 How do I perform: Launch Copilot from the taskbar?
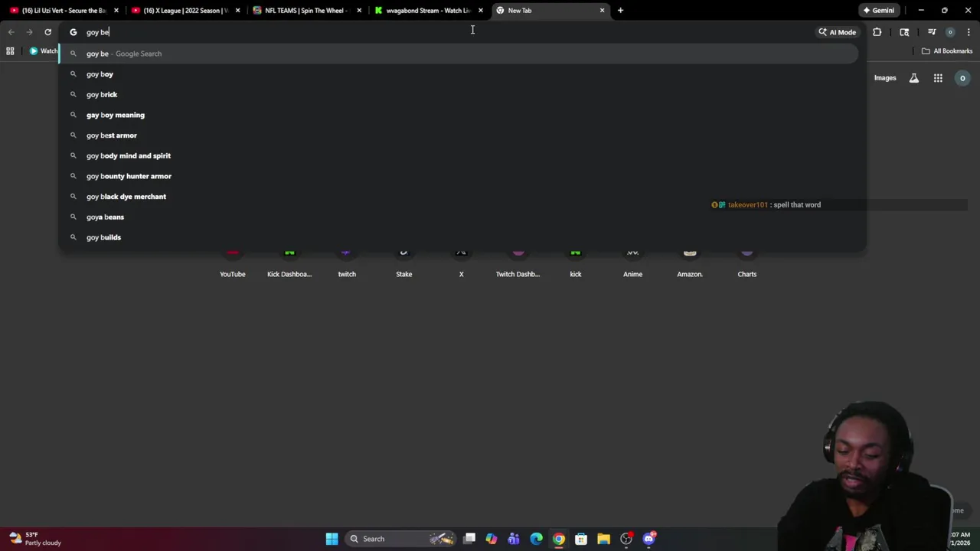point(492,539)
